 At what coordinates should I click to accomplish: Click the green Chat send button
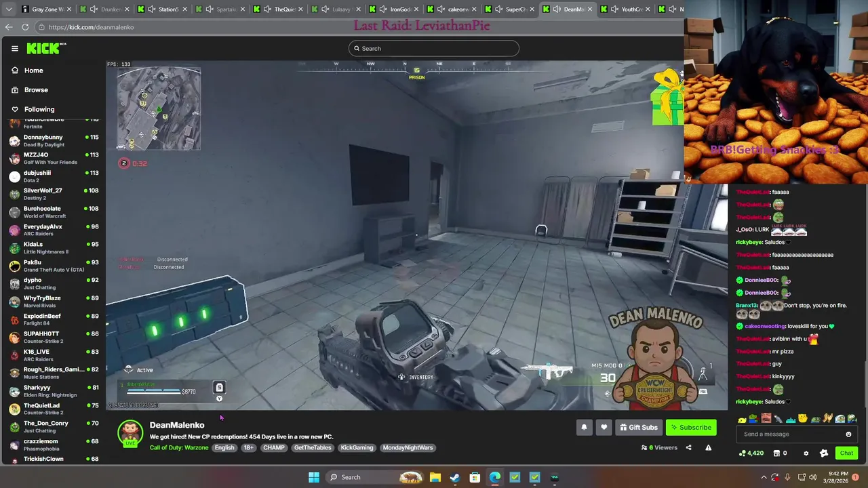pos(846,453)
